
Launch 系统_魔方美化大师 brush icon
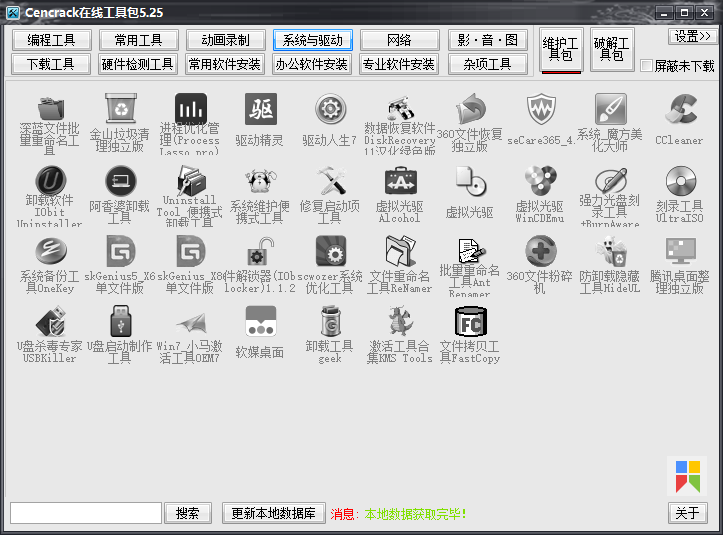[610, 110]
